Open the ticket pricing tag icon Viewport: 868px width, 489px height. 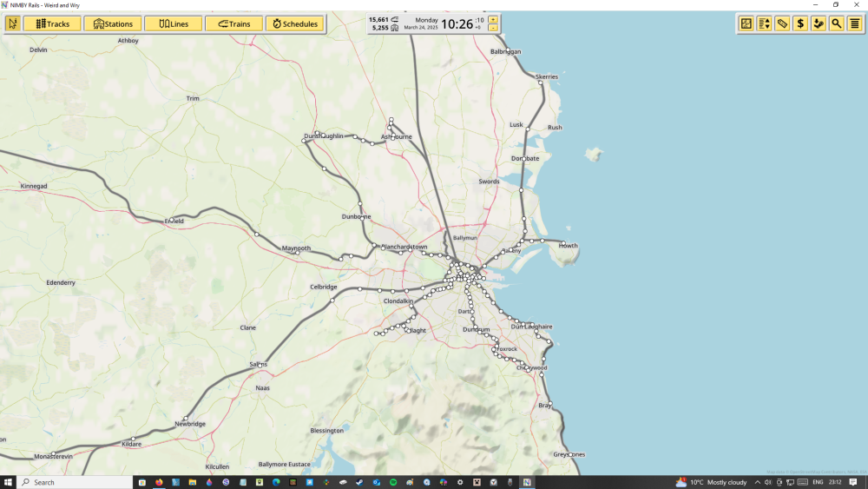[782, 23]
